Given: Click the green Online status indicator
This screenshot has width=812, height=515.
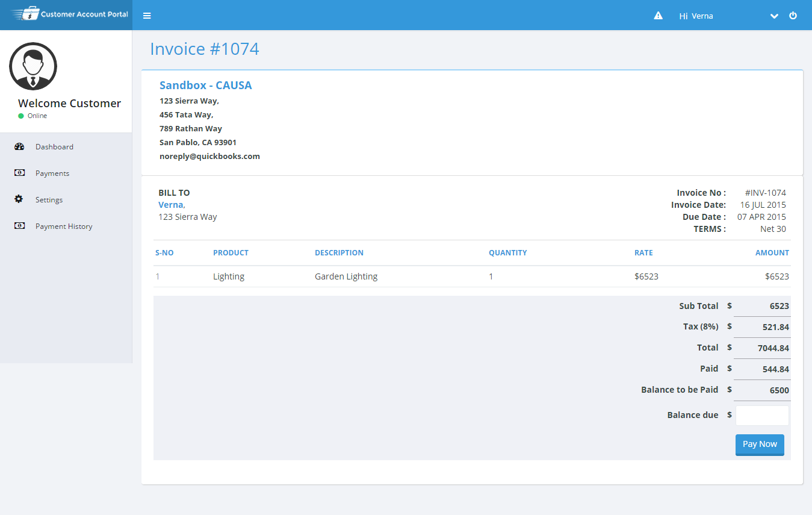Looking at the screenshot, I should [x=20, y=115].
